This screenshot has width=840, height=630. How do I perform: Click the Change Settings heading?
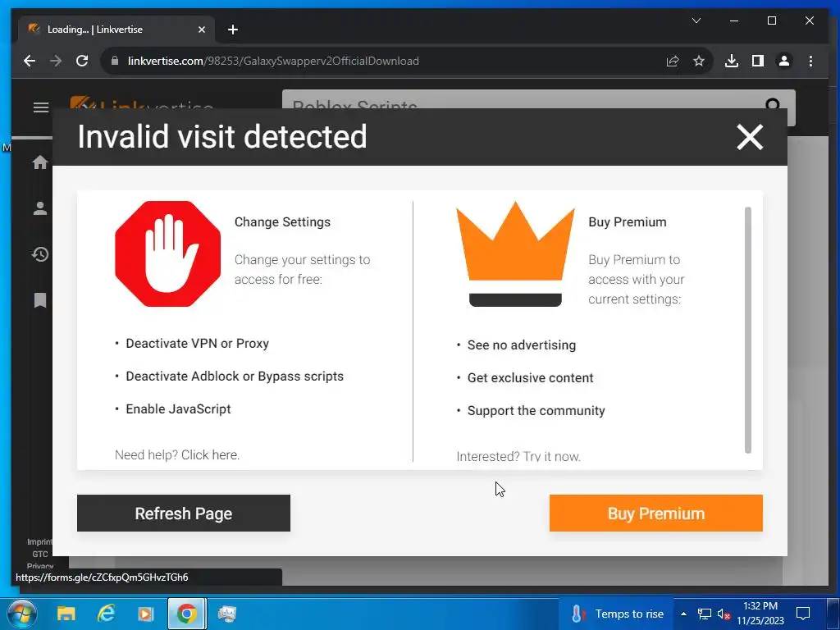tap(282, 221)
